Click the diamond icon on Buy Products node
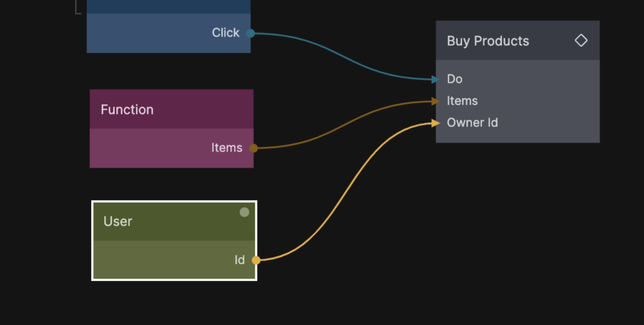The width and height of the screenshot is (644, 325). [581, 40]
